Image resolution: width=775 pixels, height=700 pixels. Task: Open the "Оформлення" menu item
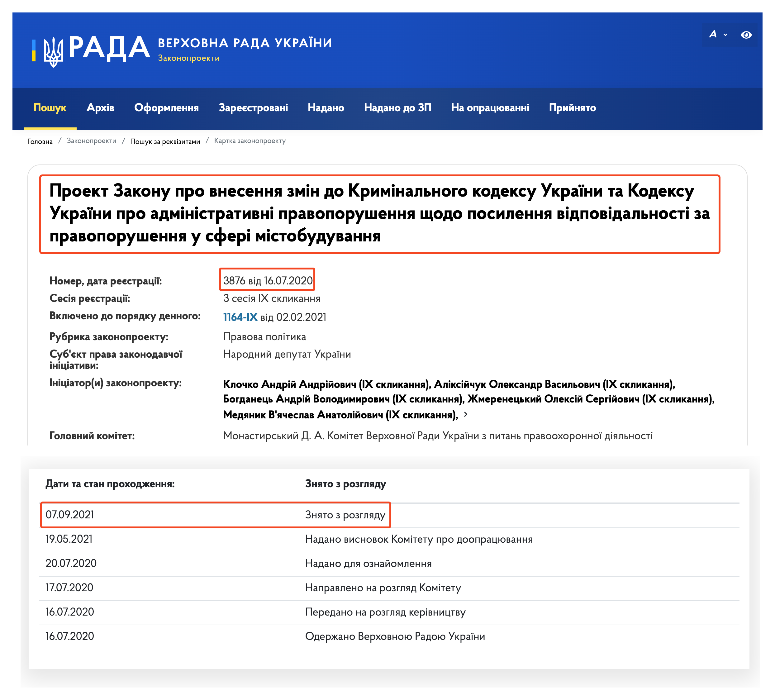(166, 108)
